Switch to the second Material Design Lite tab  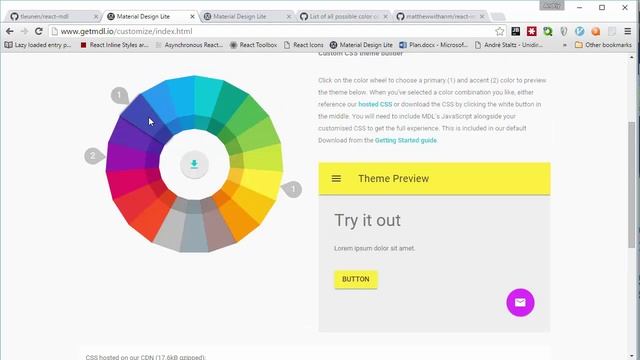click(x=247, y=16)
